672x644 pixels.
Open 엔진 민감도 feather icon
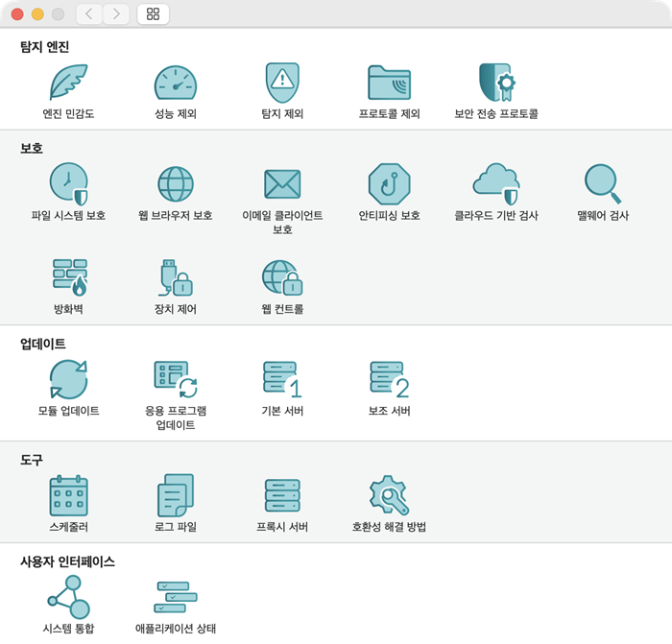click(68, 82)
